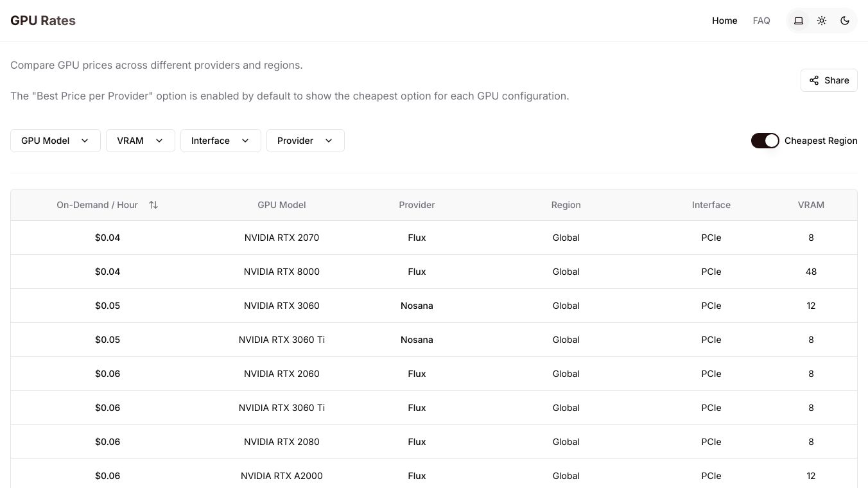Open the FAQ nav item
The image size is (868, 488).
click(761, 21)
